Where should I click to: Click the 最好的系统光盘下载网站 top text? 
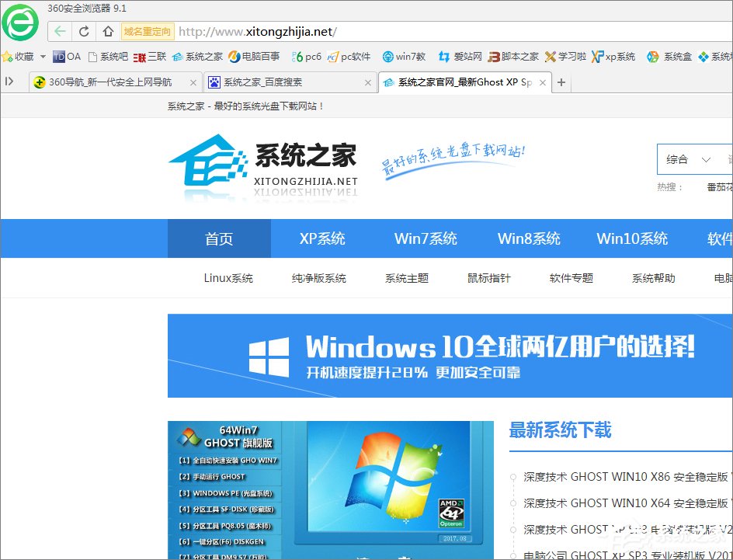[x=245, y=106]
